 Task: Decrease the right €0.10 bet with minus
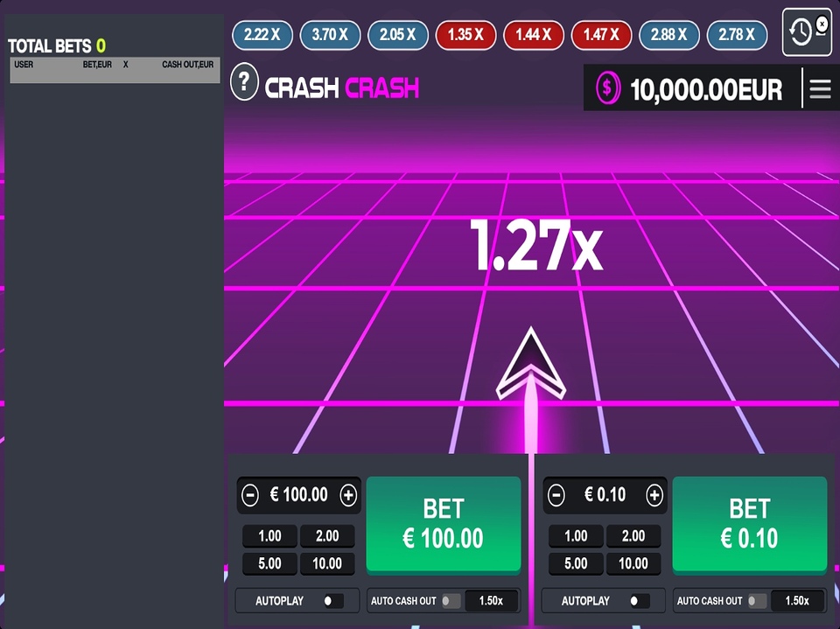(556, 495)
